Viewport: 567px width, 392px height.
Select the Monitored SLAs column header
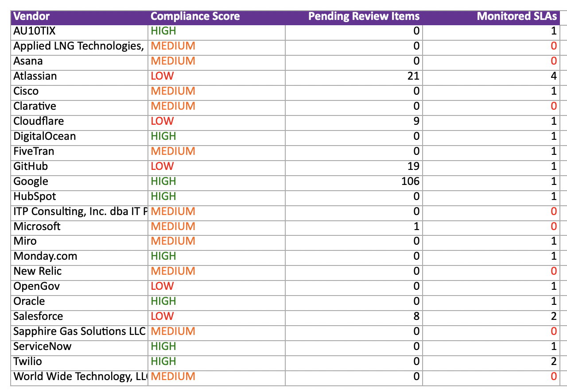pyautogui.click(x=491, y=17)
